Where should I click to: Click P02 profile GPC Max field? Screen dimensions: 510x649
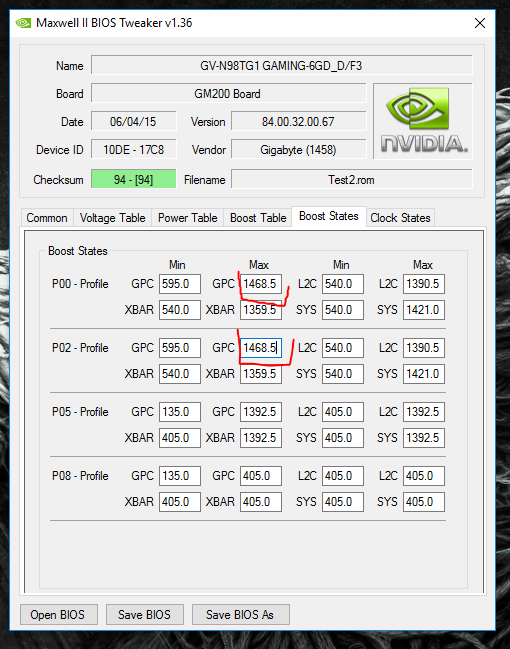pyautogui.click(x=261, y=348)
